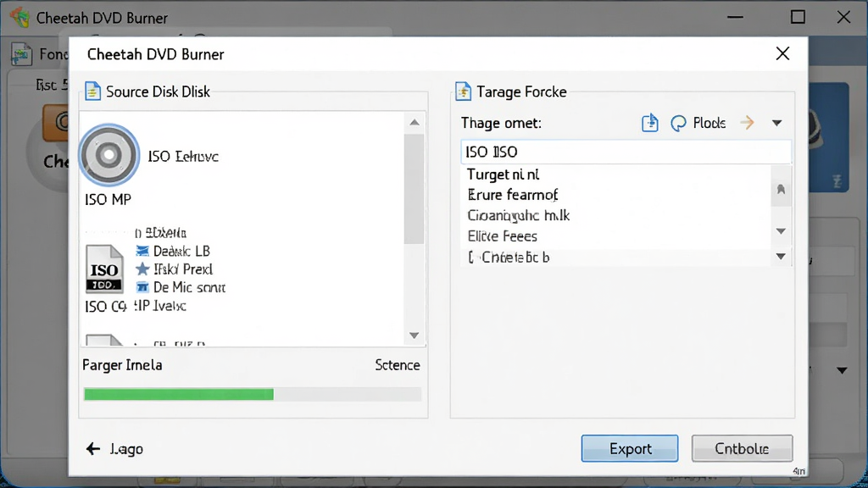Select the Deaskc LB entry text
Screen dimensions: 868x488
click(181, 251)
